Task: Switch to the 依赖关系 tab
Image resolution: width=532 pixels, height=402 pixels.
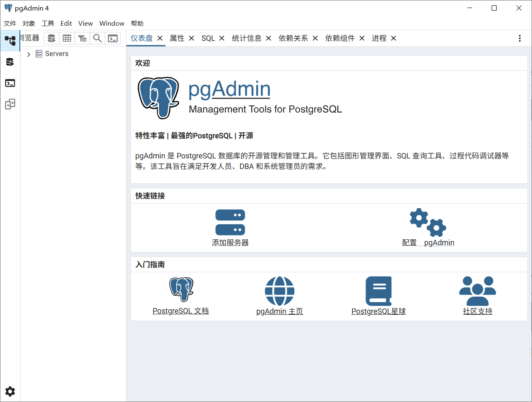Action: click(293, 38)
